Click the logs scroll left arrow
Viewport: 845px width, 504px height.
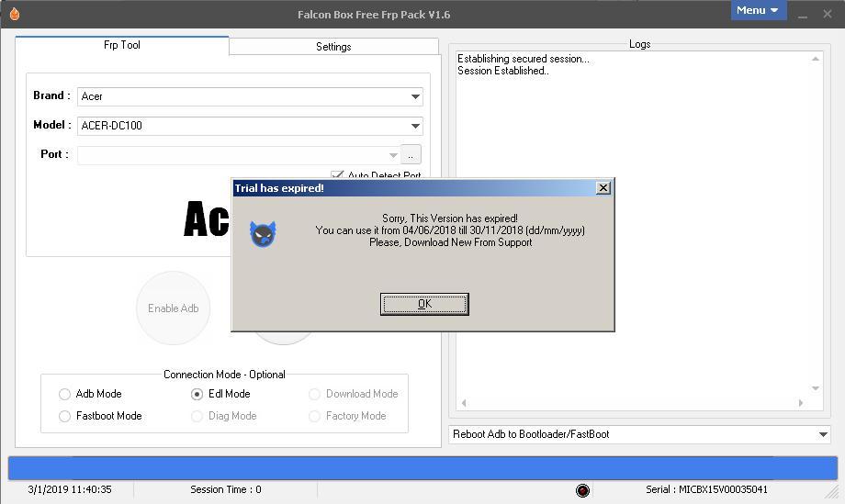pos(464,403)
